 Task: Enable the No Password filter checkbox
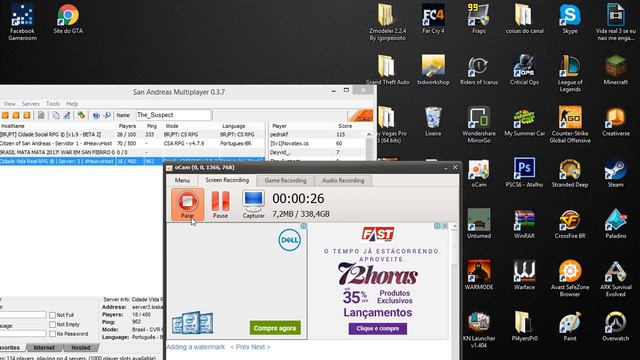[x=52, y=334]
